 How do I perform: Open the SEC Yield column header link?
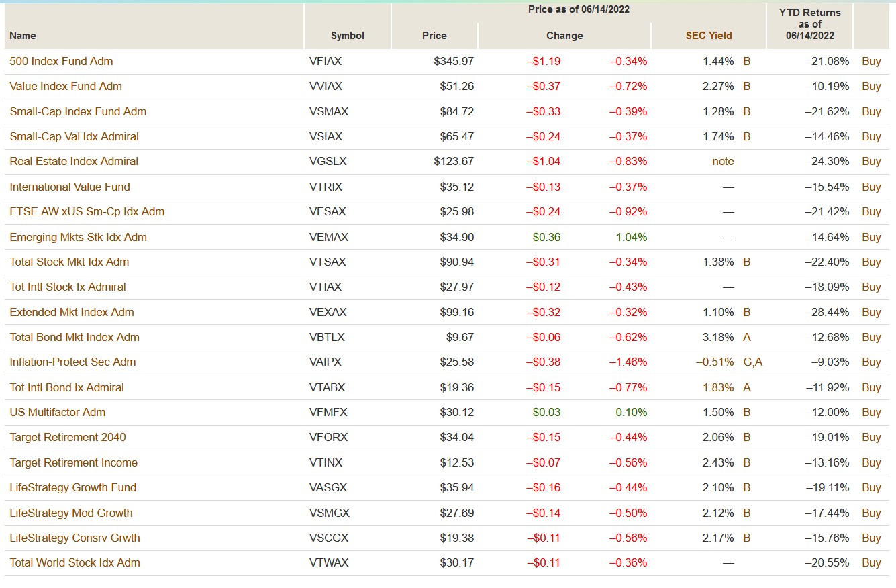[x=709, y=36]
